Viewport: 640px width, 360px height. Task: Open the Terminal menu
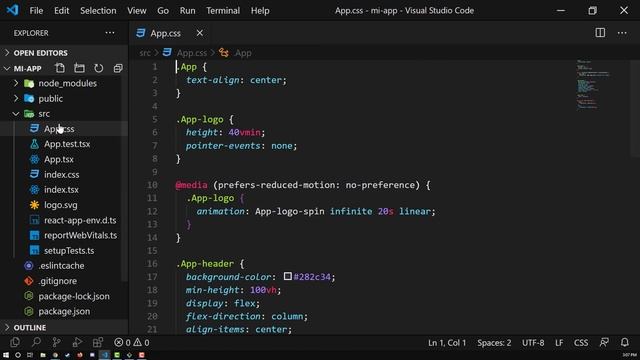pos(223,11)
